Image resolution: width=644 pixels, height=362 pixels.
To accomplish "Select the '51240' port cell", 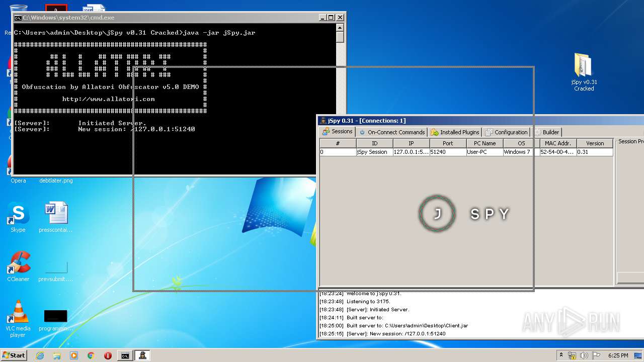I will click(x=448, y=152).
